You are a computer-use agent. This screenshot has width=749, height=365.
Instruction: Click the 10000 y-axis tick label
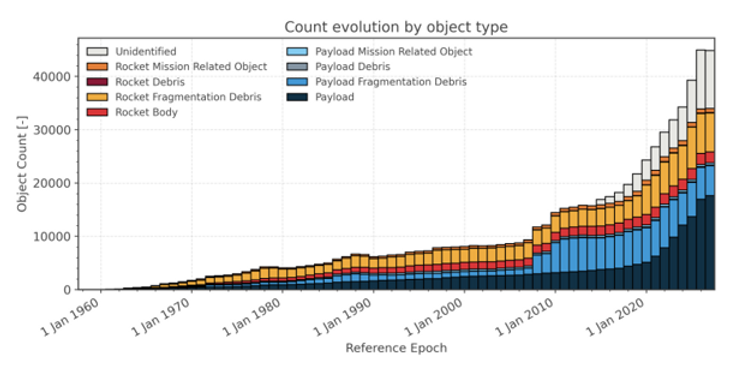click(54, 236)
